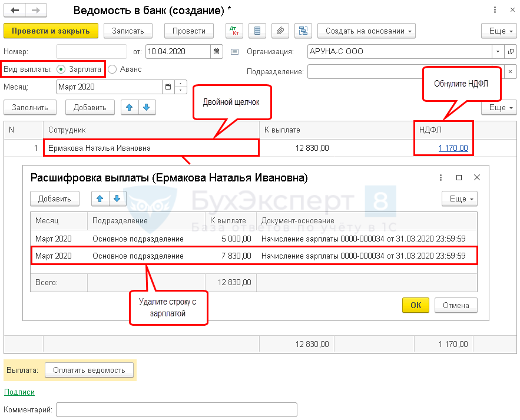
Task: Open the document list report icon
Action: coord(257,31)
